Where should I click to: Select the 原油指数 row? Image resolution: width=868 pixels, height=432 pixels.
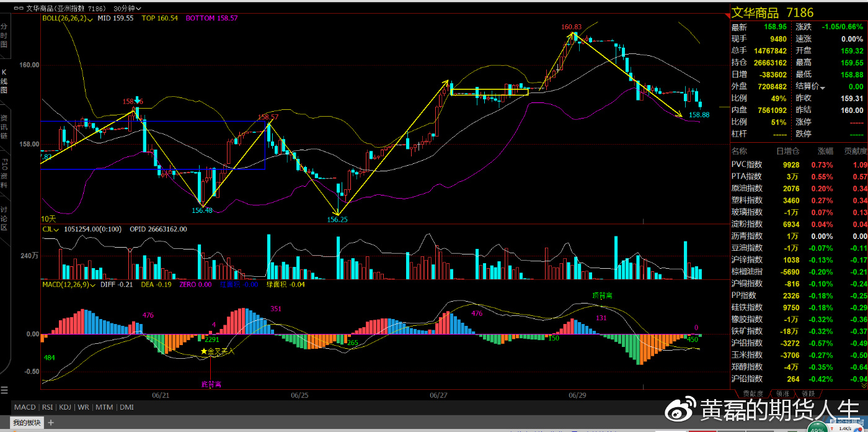[x=799, y=189]
